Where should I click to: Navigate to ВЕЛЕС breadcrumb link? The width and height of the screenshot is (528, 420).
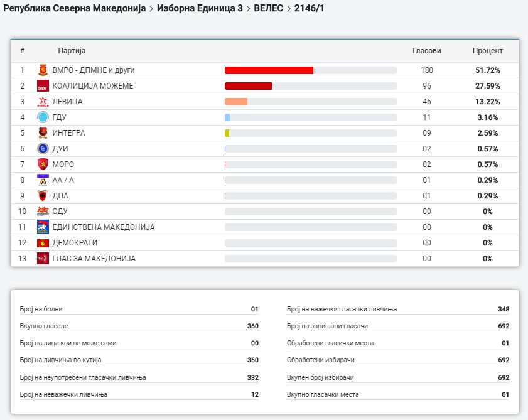click(267, 8)
